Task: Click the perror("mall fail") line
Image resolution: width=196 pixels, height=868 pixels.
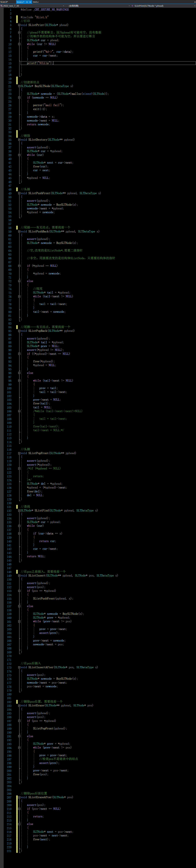Action: click(48, 105)
